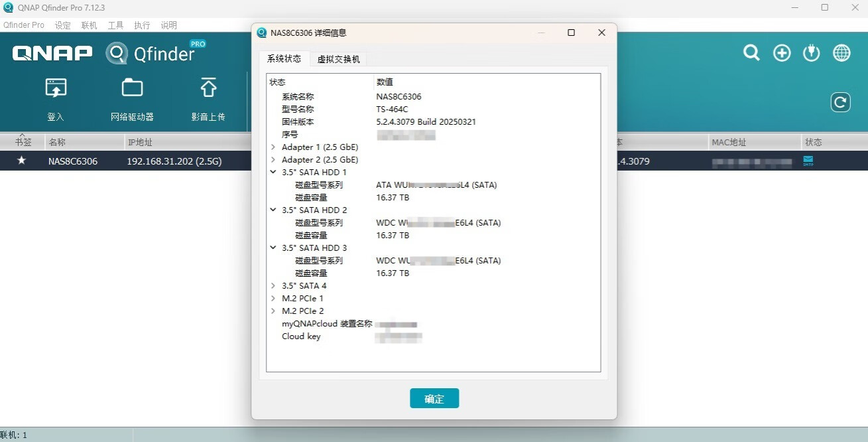Click the 确定 (OK) button
Screen dimensions: 868x442
coord(434,399)
